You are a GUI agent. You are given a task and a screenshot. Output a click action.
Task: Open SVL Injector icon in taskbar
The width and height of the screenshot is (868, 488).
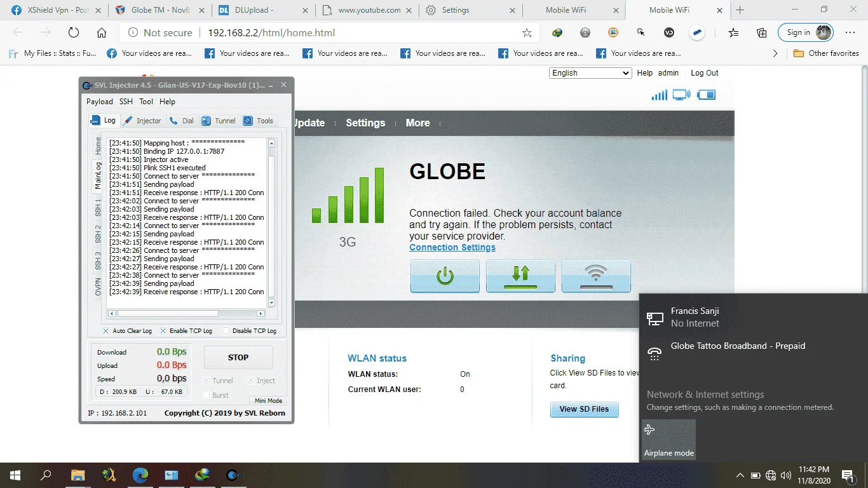click(234, 475)
